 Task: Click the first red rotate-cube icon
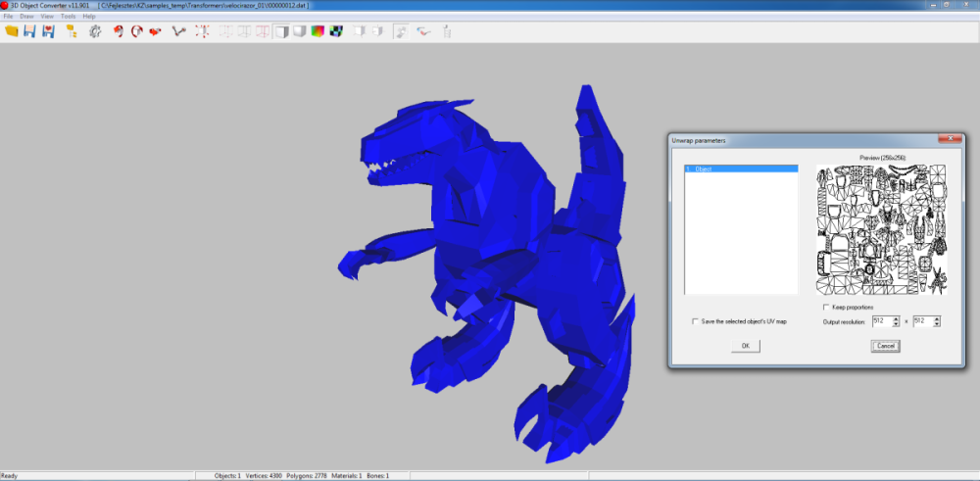(x=119, y=31)
